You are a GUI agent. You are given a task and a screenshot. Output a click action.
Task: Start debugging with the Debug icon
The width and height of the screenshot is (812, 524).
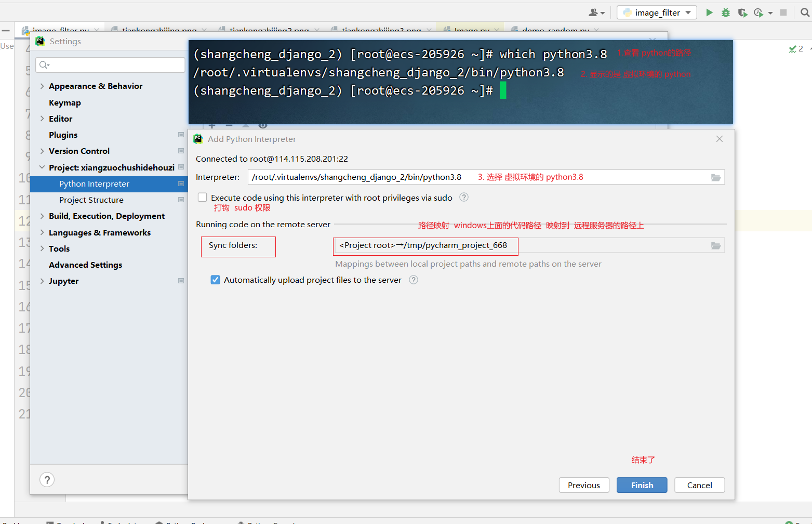pyautogui.click(x=725, y=11)
